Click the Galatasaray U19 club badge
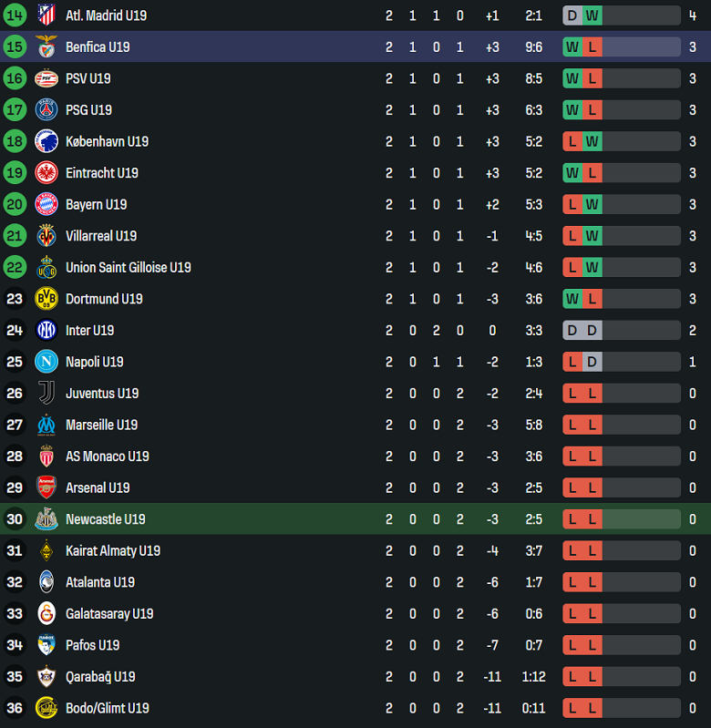Image resolution: width=711 pixels, height=728 pixels. pyautogui.click(x=46, y=613)
